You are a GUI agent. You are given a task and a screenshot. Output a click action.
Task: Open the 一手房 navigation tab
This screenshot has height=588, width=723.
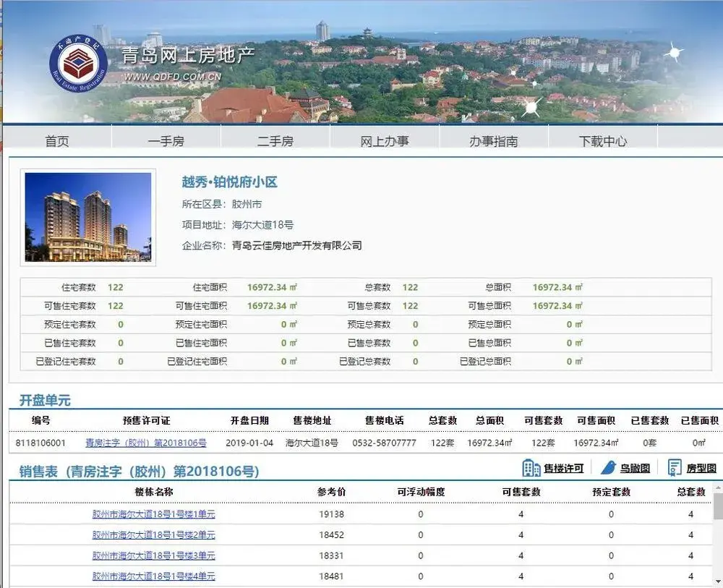(x=166, y=140)
